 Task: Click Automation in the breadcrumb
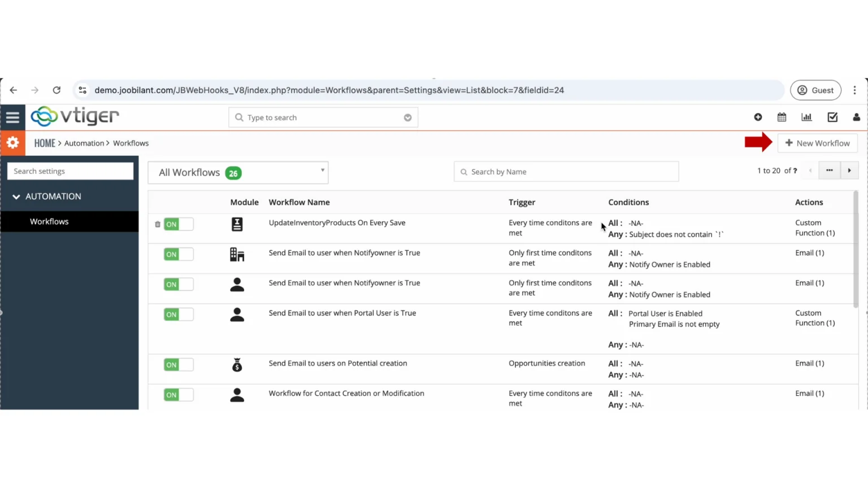pyautogui.click(x=84, y=143)
